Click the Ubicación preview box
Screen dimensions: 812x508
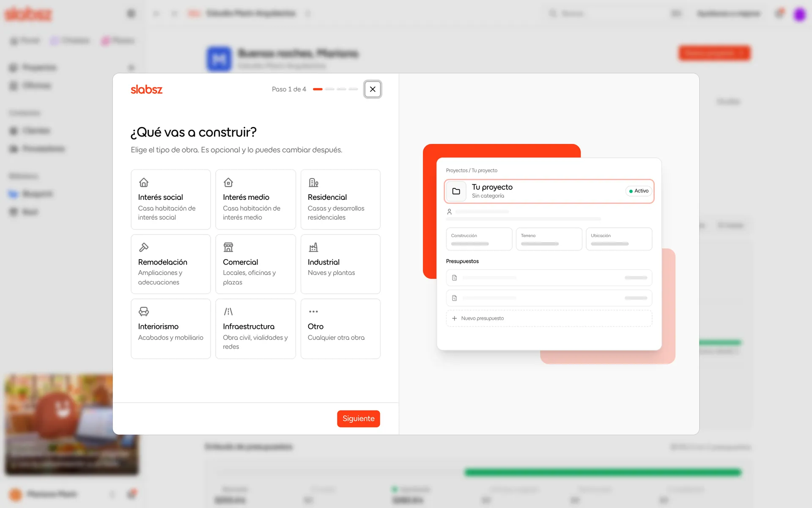click(x=619, y=239)
